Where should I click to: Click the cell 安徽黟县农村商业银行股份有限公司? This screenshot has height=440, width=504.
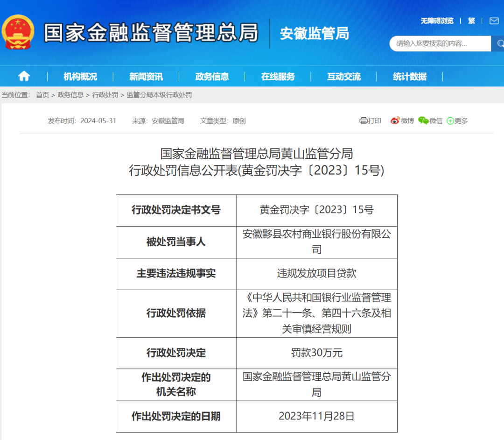click(316, 242)
